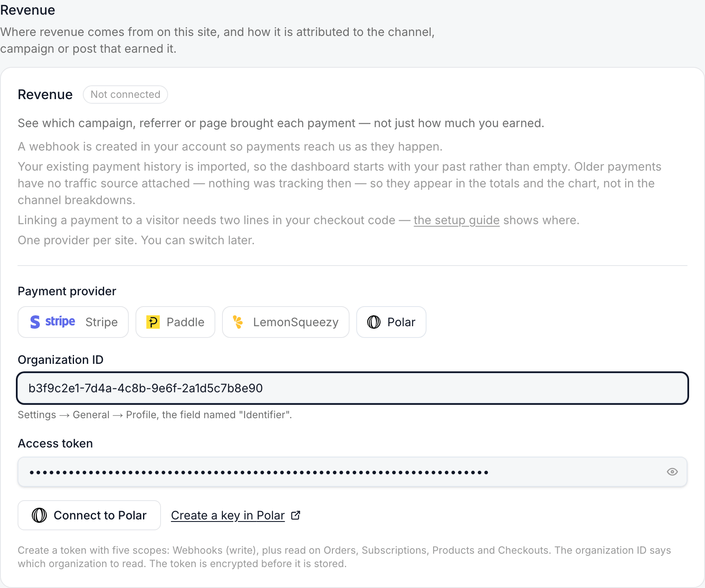This screenshot has height=588, width=705.
Task: Focus the Organization ID field
Action: click(x=352, y=388)
